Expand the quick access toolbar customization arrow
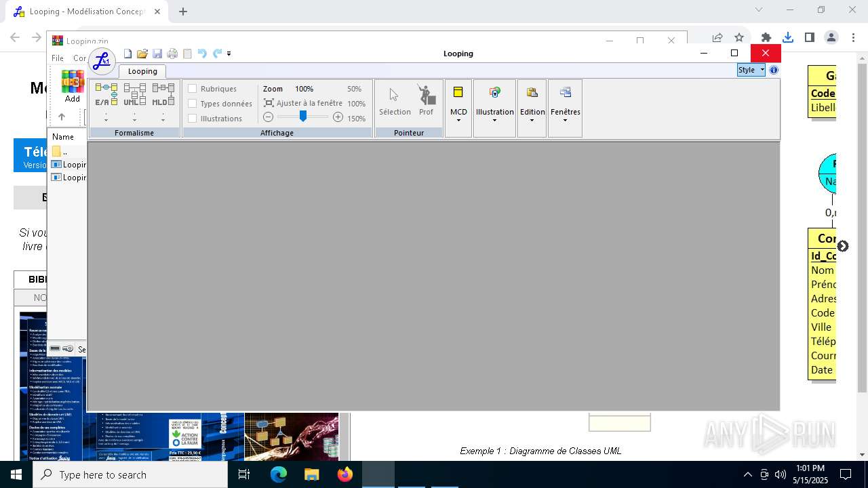 click(229, 54)
